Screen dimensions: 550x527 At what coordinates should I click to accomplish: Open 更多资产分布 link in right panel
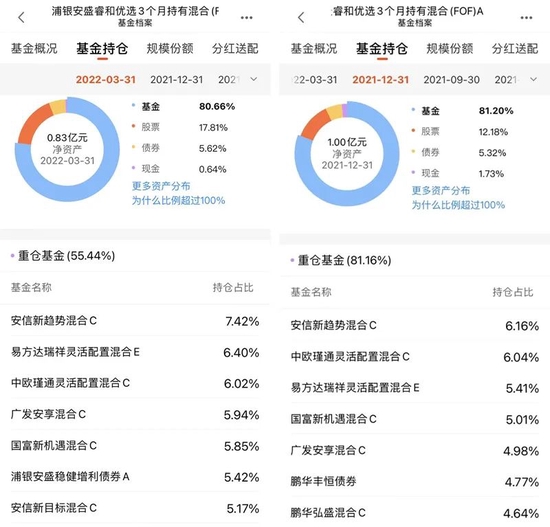(441, 191)
